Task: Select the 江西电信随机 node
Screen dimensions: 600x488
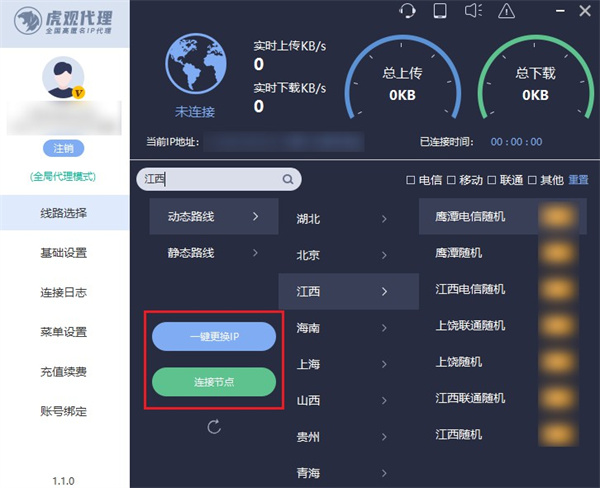Action: pos(503,289)
